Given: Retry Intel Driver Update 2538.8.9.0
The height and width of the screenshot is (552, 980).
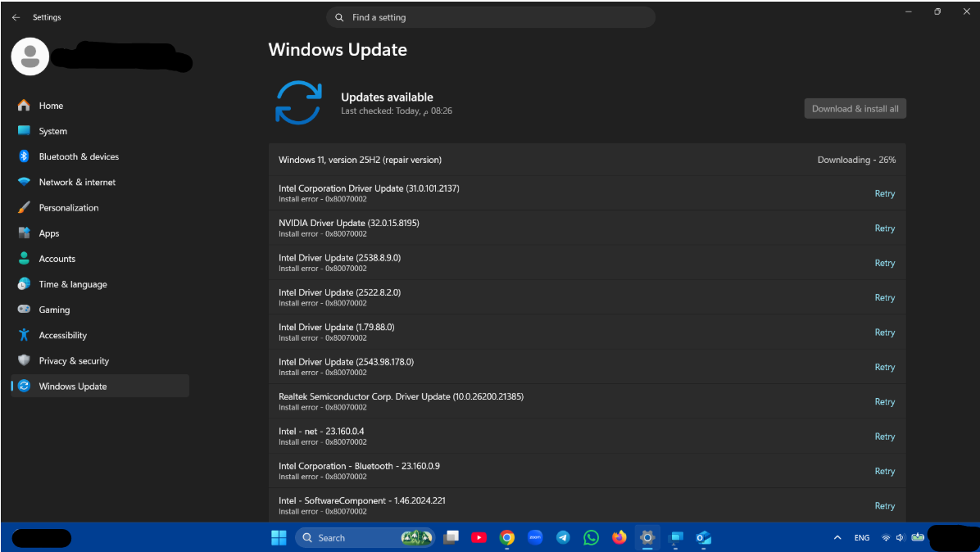Looking at the screenshot, I should tap(884, 263).
